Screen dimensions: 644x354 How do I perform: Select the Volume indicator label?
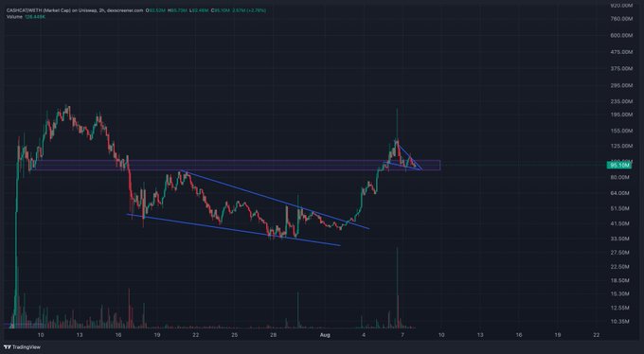[14, 16]
